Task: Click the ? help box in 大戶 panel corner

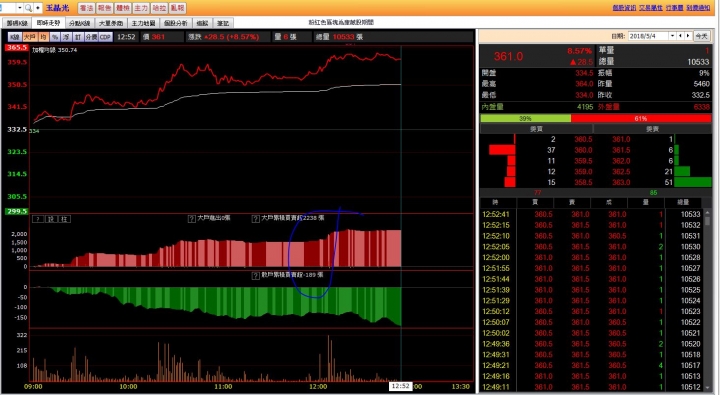Action: click(38, 219)
